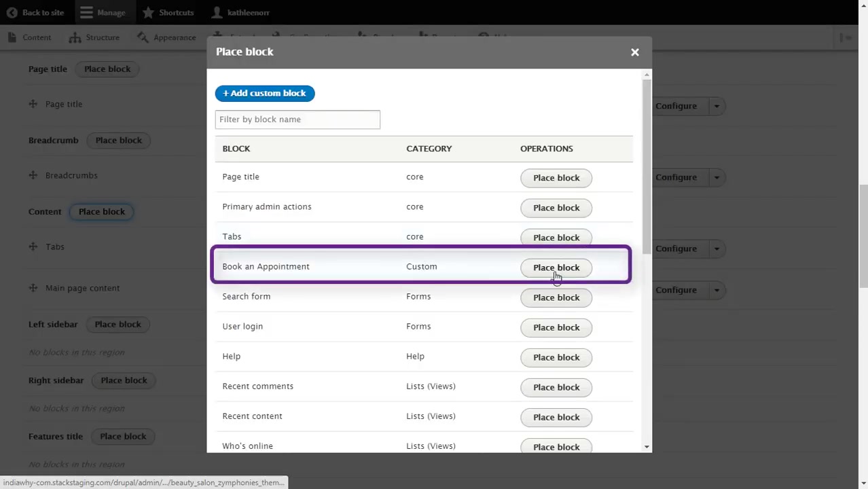Open the kathleenorr user account icon

click(x=217, y=12)
